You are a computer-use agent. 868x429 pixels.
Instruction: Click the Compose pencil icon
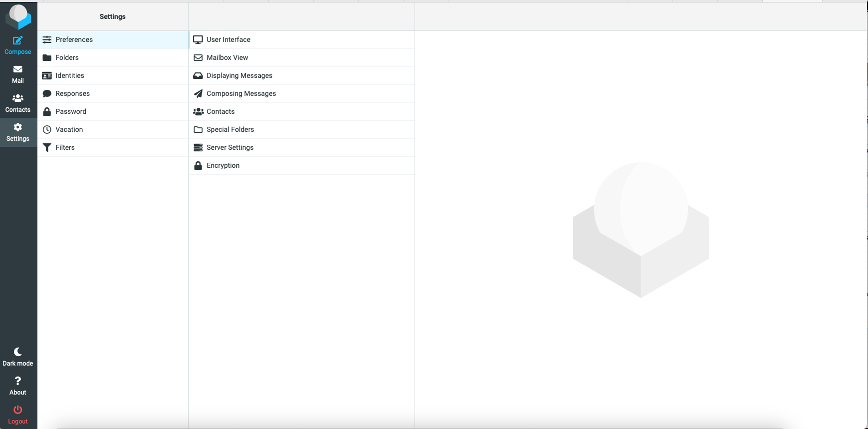click(17, 41)
